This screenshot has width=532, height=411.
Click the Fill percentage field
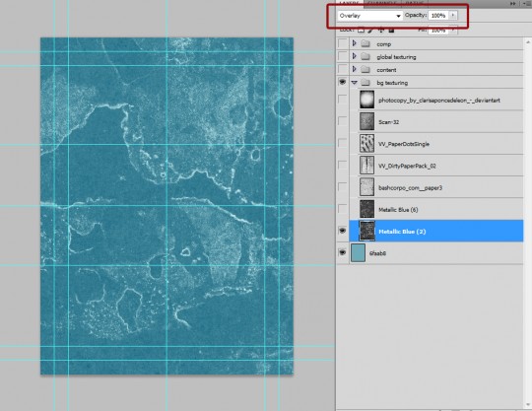[438, 31]
